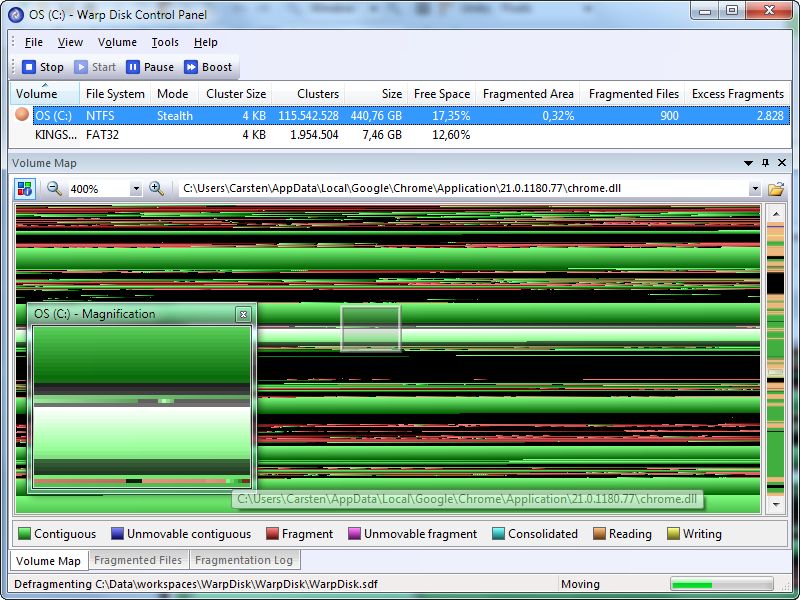The width and height of the screenshot is (800, 600).
Task: Click the 115.542.528 clusters cell
Action: click(x=308, y=116)
